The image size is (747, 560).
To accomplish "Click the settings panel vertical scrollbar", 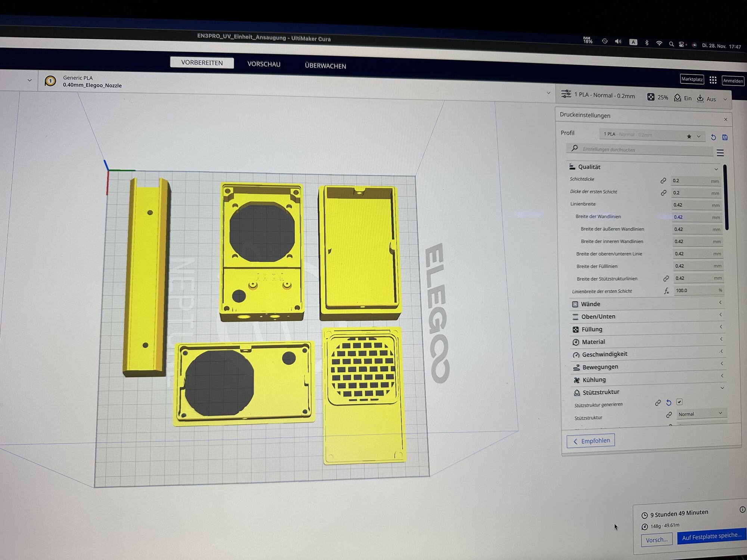I will (725, 197).
